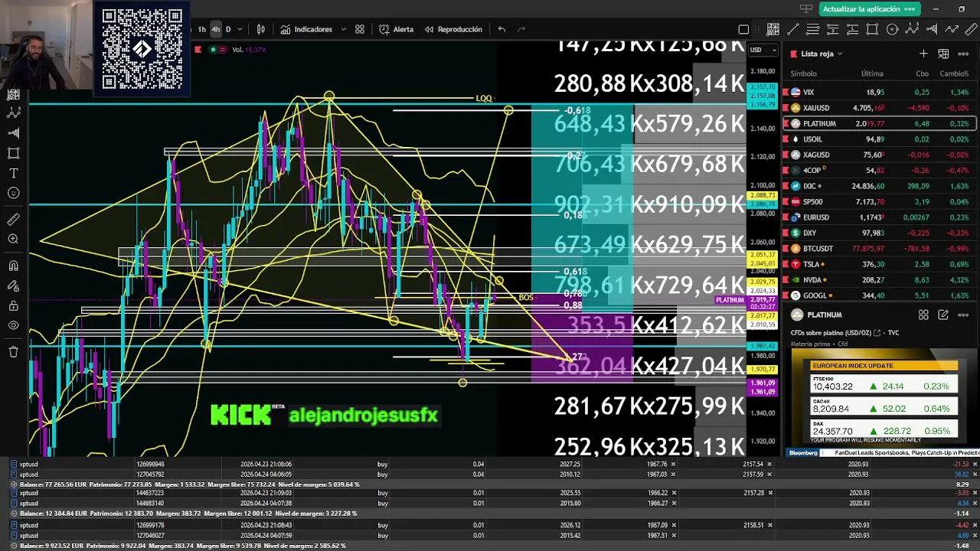The width and height of the screenshot is (980, 551).
Task: Expand the timeframe dropdown next to D
Action: pos(240,29)
